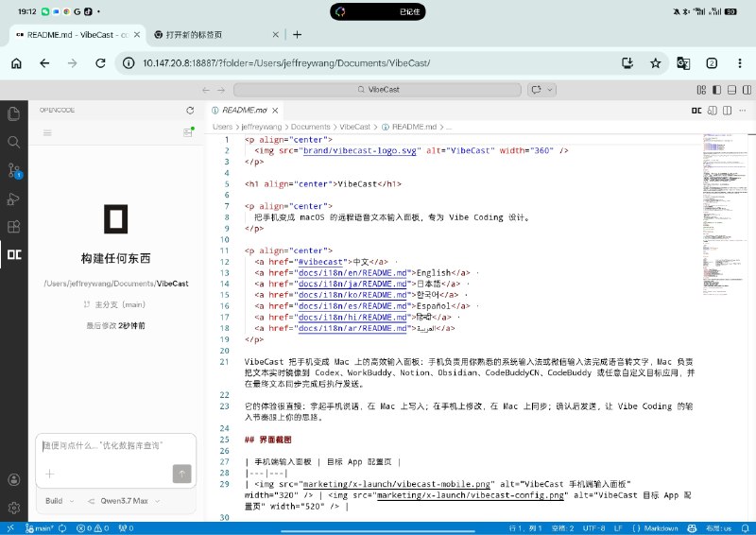Click the line and column position in the status bar

click(525, 528)
